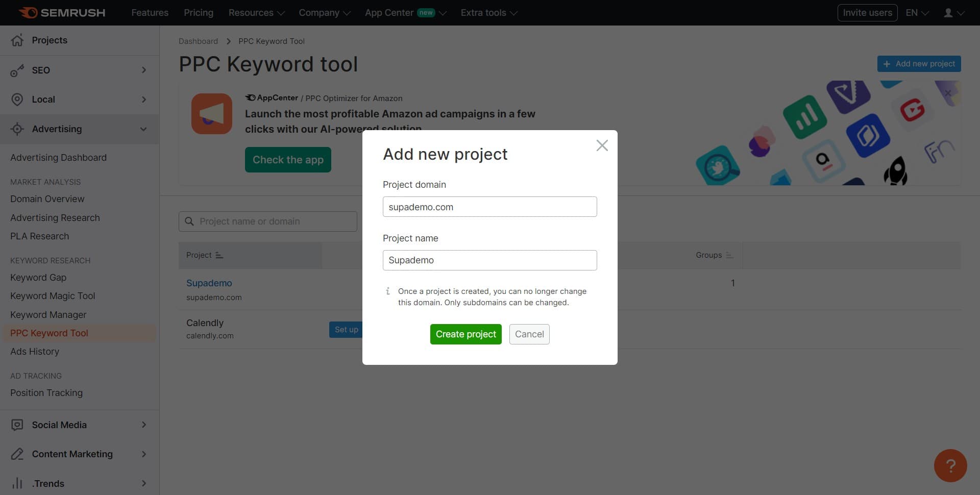Select Keyword Magic Tool in sidebar

pyautogui.click(x=53, y=295)
